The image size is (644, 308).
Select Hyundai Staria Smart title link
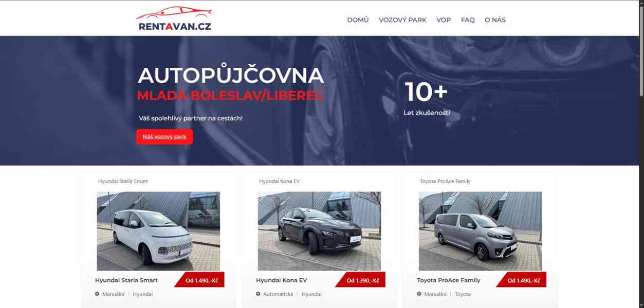point(126,280)
